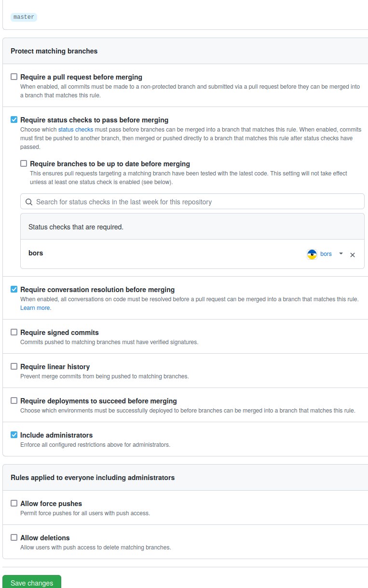Open the status checks link
Screen dimensions: 368x588
[76, 130]
